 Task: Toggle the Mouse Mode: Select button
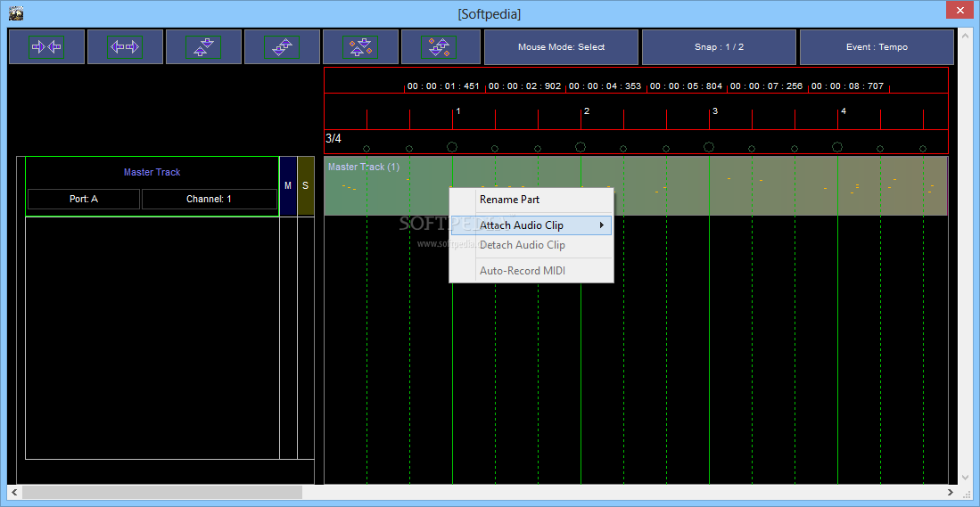click(561, 47)
